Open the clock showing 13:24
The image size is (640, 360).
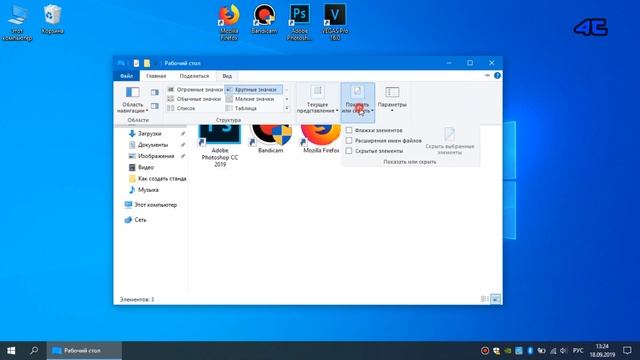click(602, 351)
